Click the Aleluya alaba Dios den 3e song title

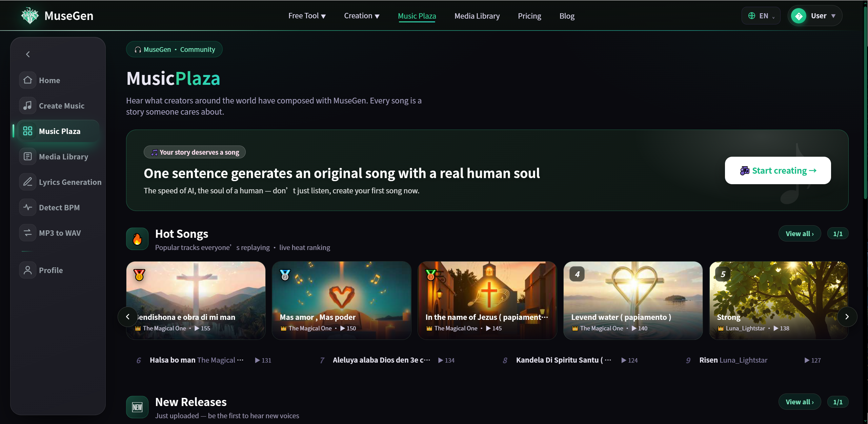click(x=382, y=360)
